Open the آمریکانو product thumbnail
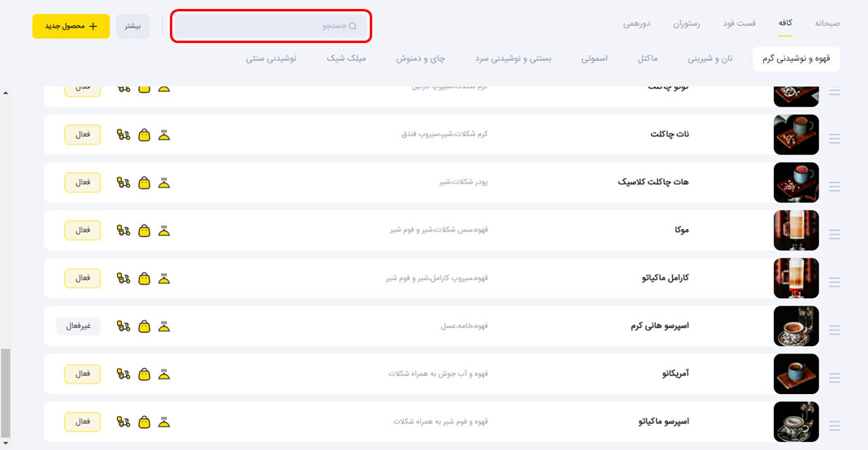Viewport: 868px width, 450px height. coord(796,374)
